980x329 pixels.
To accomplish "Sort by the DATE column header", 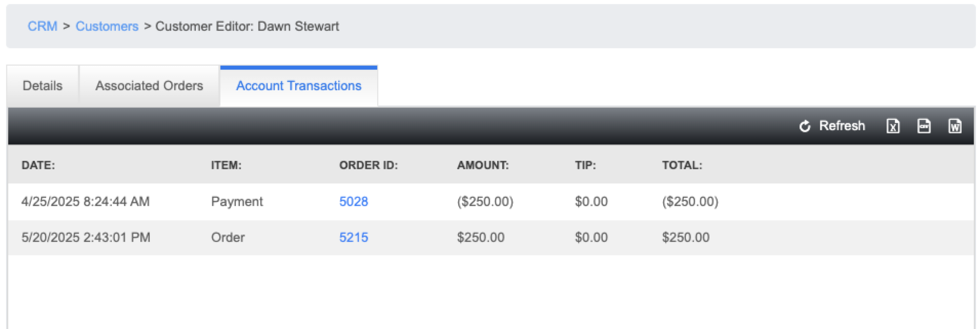I will coord(38,165).
